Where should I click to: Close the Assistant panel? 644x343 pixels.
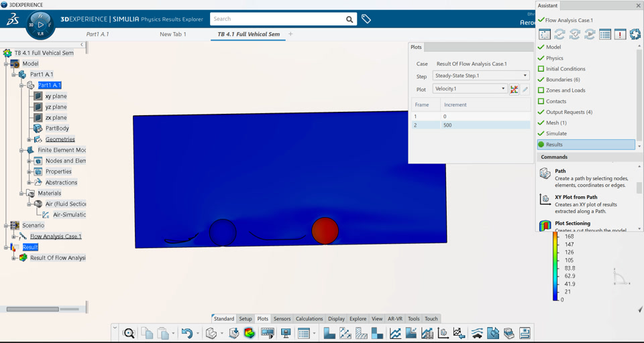(x=638, y=5)
